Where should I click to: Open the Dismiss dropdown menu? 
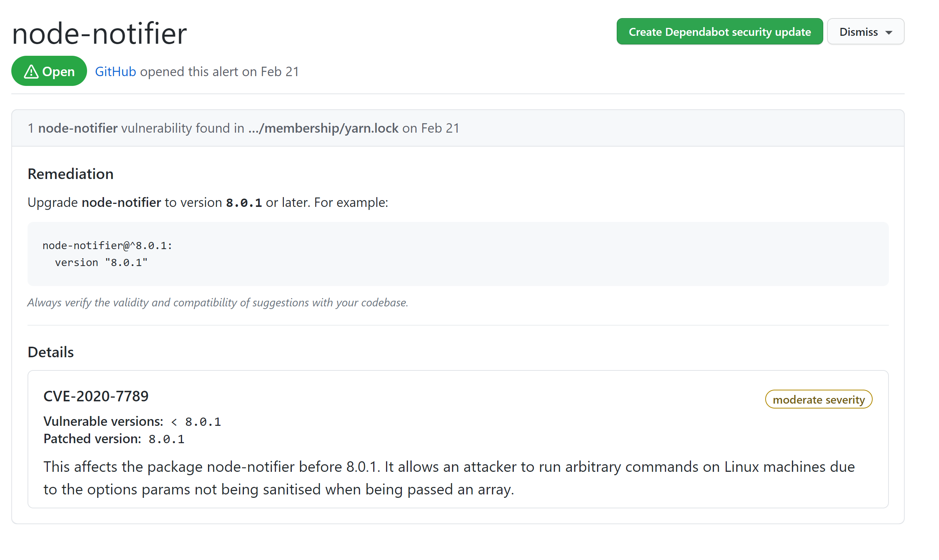[x=865, y=32]
